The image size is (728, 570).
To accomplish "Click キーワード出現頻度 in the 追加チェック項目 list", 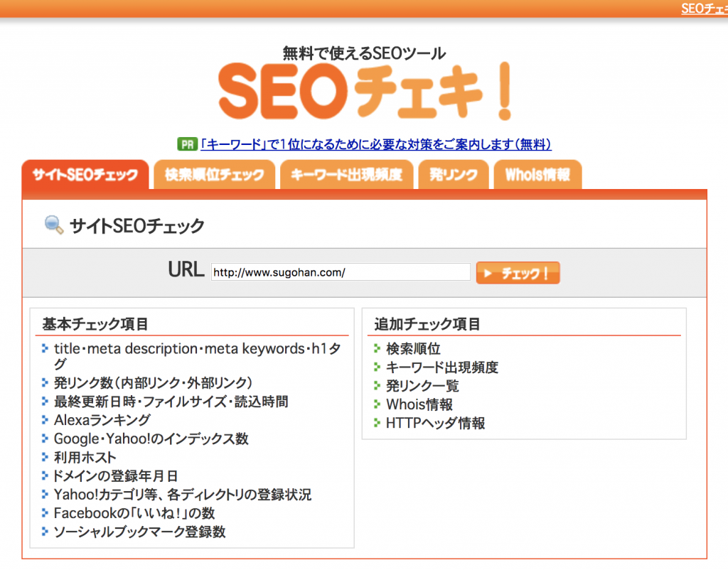I will pyautogui.click(x=442, y=367).
